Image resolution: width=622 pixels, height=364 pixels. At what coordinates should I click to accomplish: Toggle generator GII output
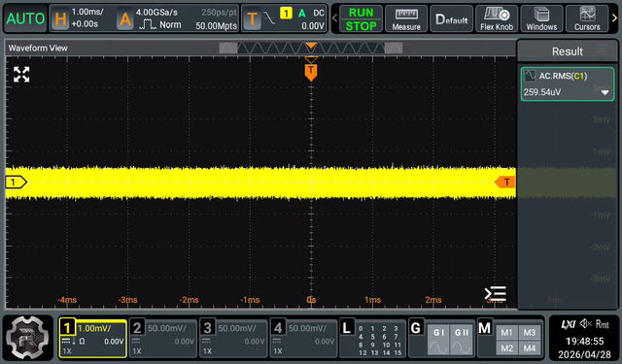pos(462,341)
